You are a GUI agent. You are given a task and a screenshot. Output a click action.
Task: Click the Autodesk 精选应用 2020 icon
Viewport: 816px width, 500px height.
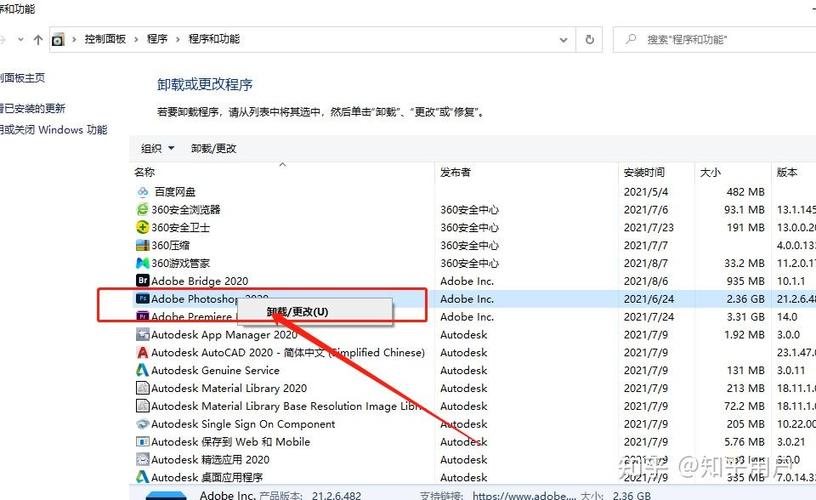pyautogui.click(x=142, y=459)
